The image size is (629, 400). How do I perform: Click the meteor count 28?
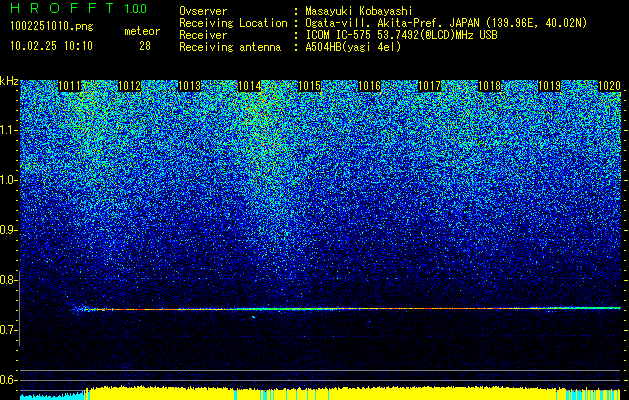click(145, 46)
